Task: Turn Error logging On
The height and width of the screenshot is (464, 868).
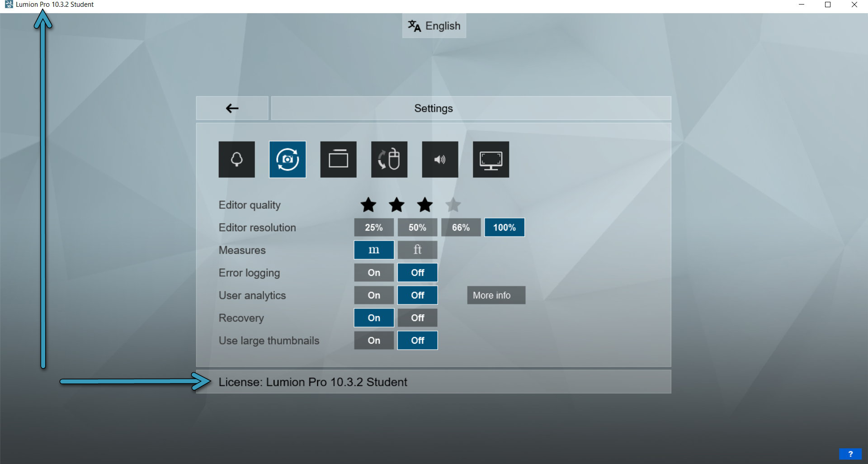Action: pyautogui.click(x=374, y=273)
